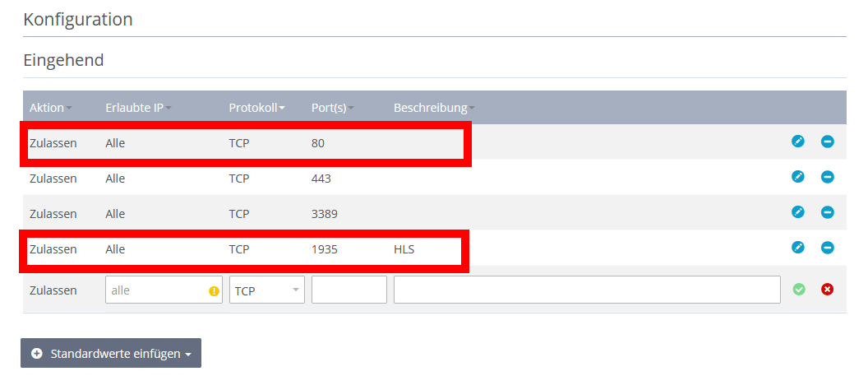Focus the new rule description field
Image resolution: width=868 pixels, height=376 pixels.
587,290
